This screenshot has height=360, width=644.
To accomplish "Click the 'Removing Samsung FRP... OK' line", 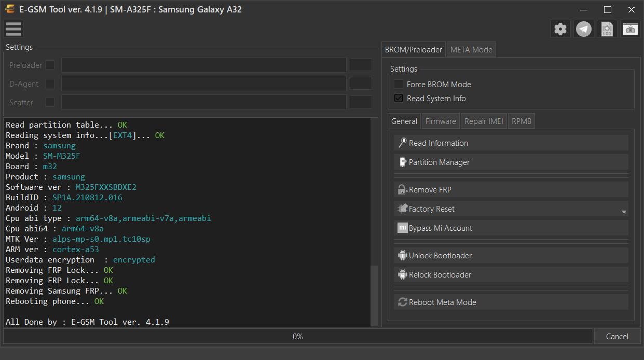I will 66,290.
